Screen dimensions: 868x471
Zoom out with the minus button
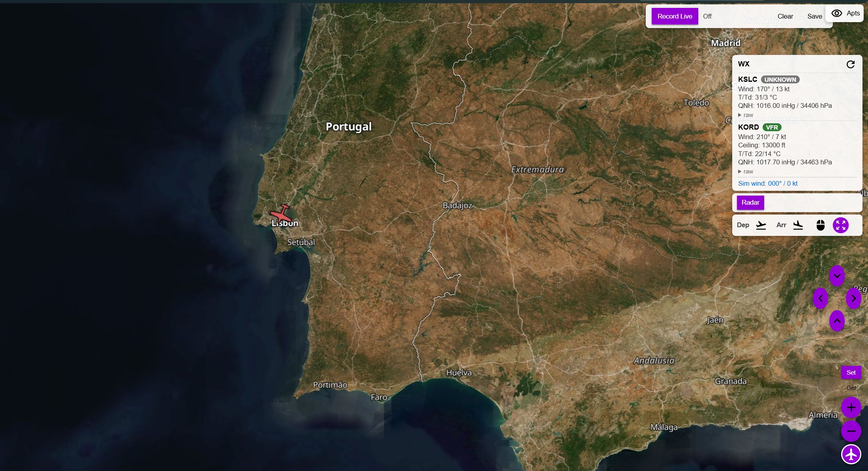(851, 431)
